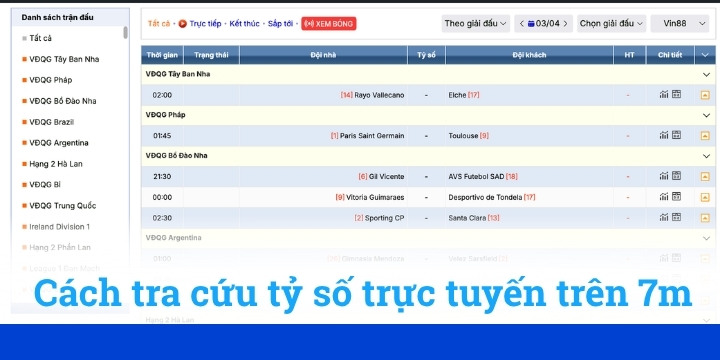Open Santa Clara team link
The height and width of the screenshot is (360, 720).
point(467,218)
